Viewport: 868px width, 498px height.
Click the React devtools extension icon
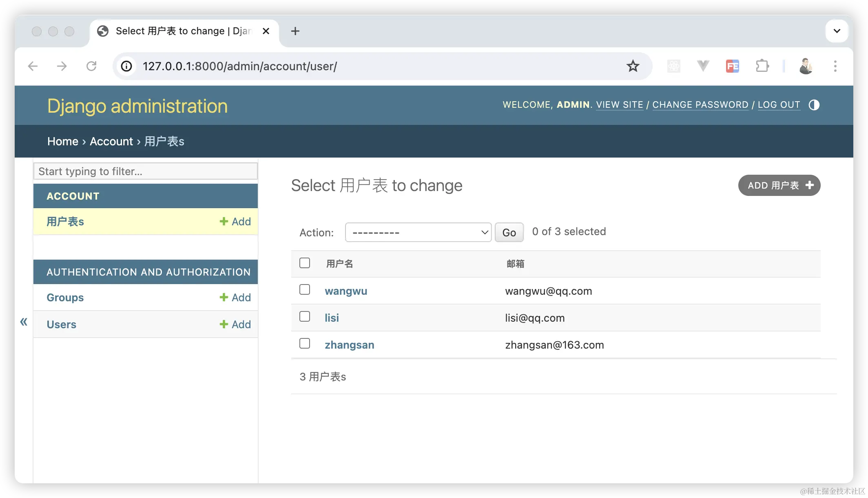pos(673,66)
